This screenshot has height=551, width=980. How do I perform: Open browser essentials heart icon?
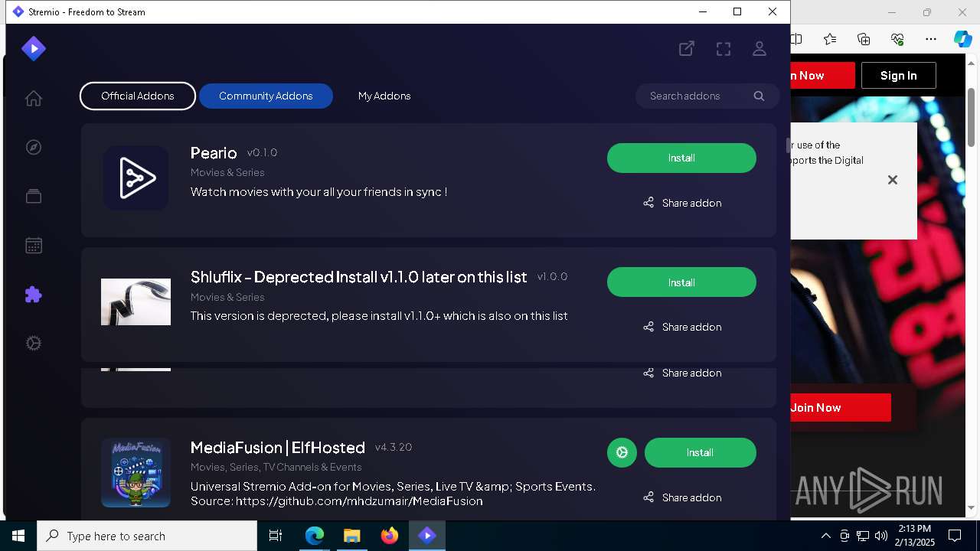tap(897, 39)
